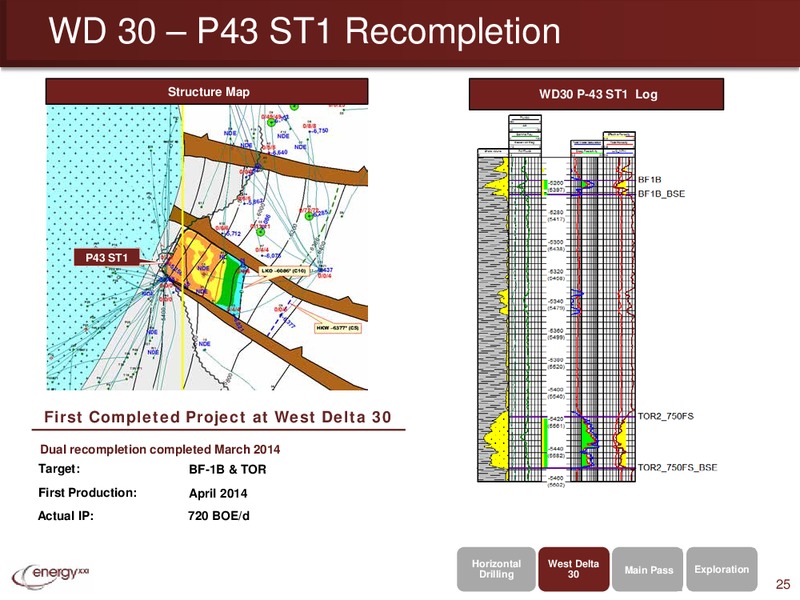800x600 pixels.
Task: Select heading First Completed Project at West Delta 30
Action: tap(218, 417)
